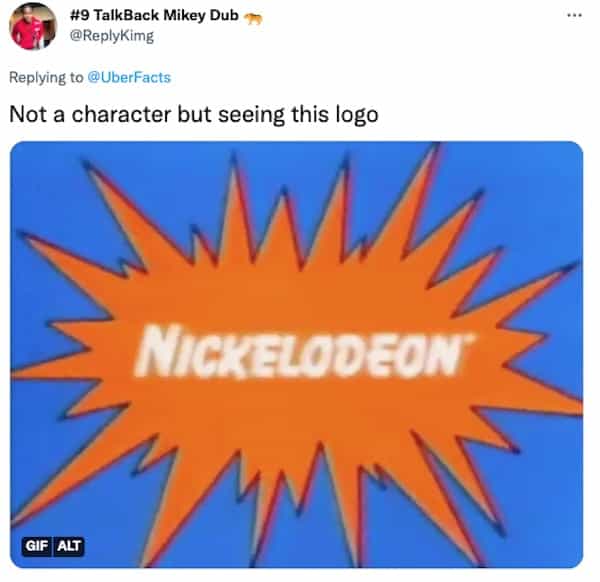Click the ReplyKimg profile avatar
Viewport: 600px width, 582px height.
click(33, 26)
